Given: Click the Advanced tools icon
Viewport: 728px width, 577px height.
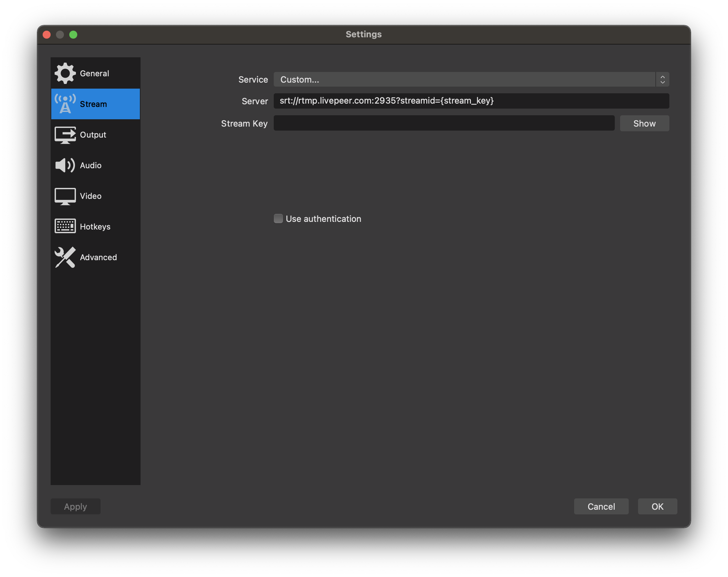Looking at the screenshot, I should 65,257.
